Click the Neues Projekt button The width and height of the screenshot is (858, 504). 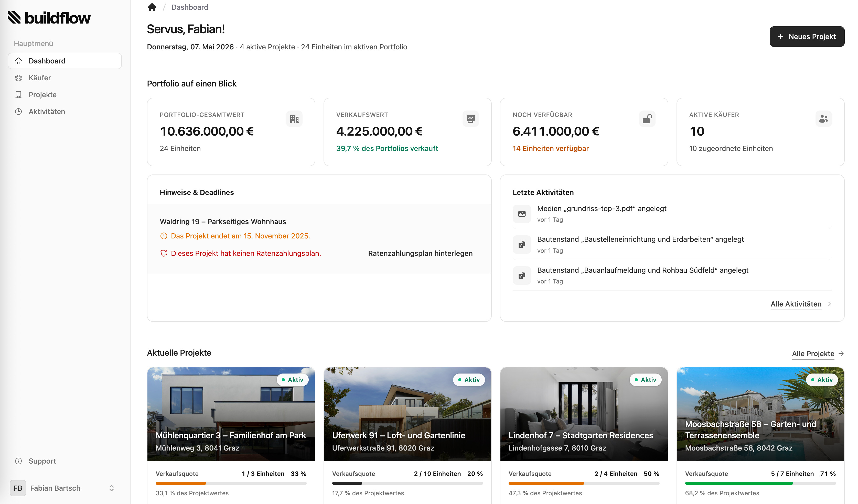[x=807, y=36]
